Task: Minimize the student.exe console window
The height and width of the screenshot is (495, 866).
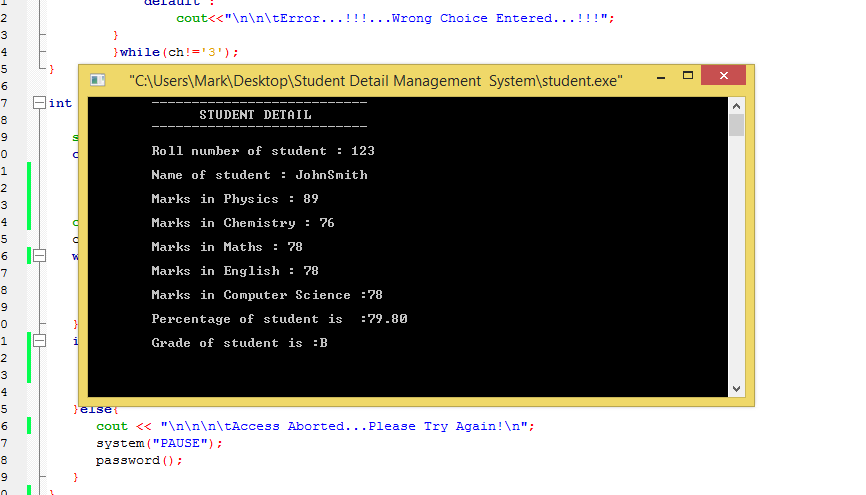Action: pos(661,76)
